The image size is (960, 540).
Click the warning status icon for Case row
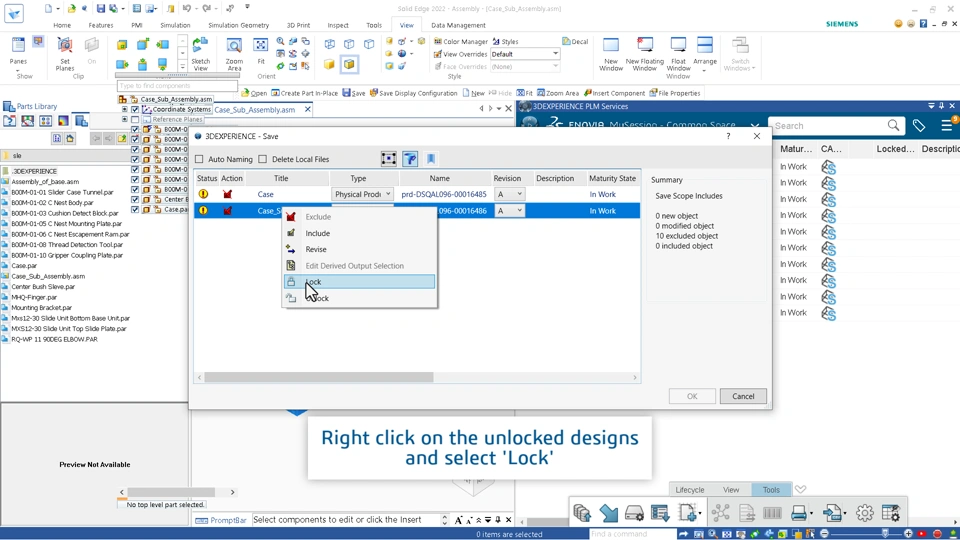pos(203,194)
